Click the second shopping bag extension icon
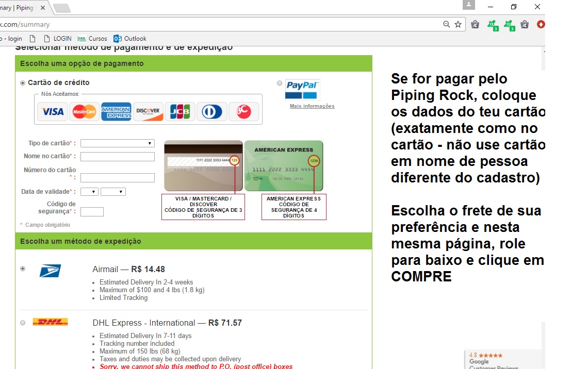 pos(525,25)
